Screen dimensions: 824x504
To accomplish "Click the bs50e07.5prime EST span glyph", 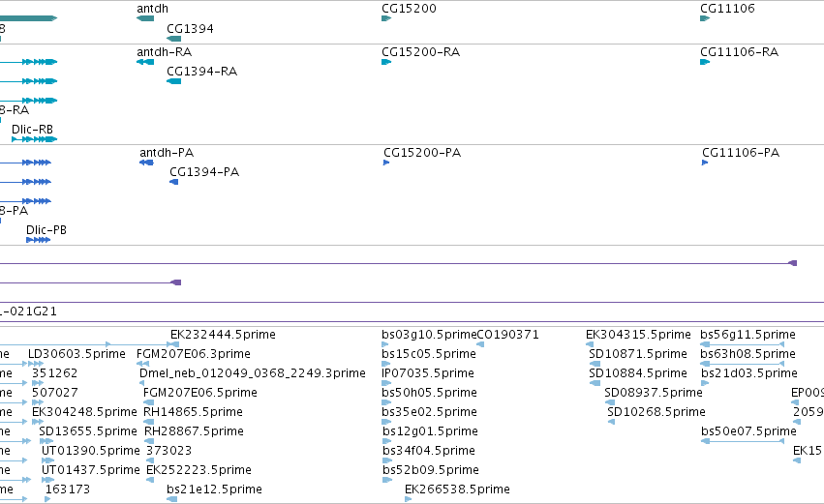I will tap(743, 441).
